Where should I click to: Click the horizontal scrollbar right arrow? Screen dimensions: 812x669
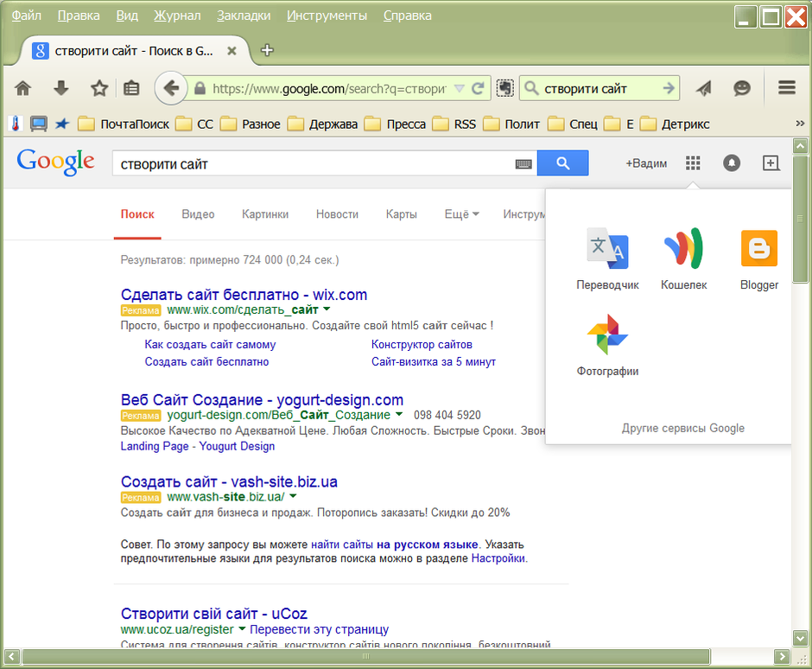click(x=782, y=657)
